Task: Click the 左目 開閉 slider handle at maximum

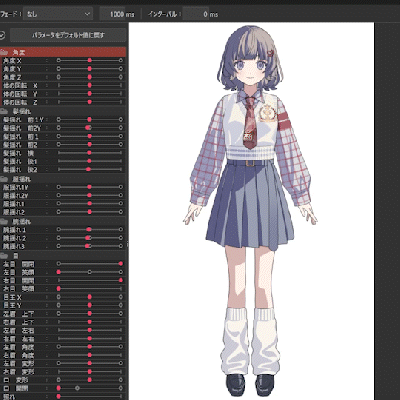Action: pos(121,264)
